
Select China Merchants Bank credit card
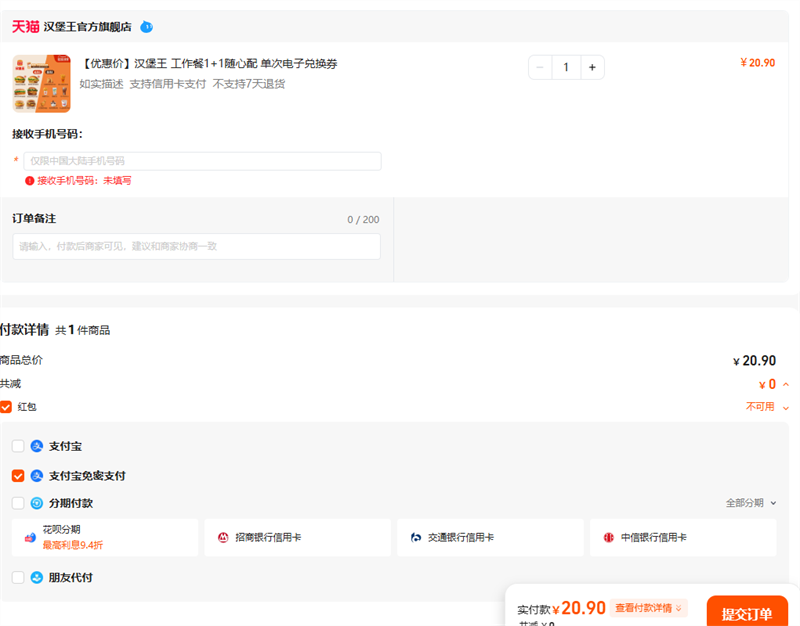[297, 538]
